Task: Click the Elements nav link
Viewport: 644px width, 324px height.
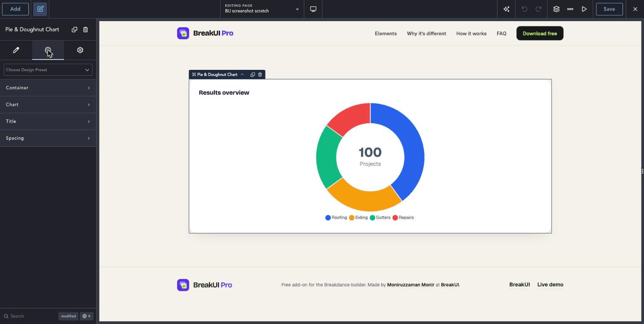Action: (x=386, y=33)
